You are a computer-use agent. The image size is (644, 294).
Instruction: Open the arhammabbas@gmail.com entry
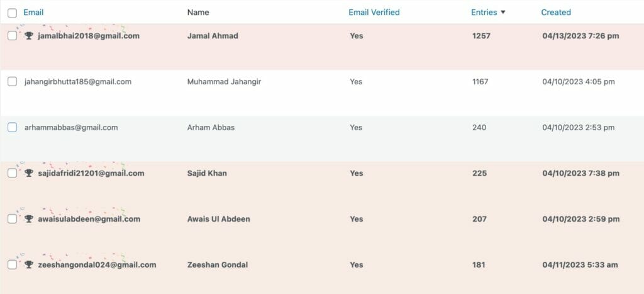(71, 127)
